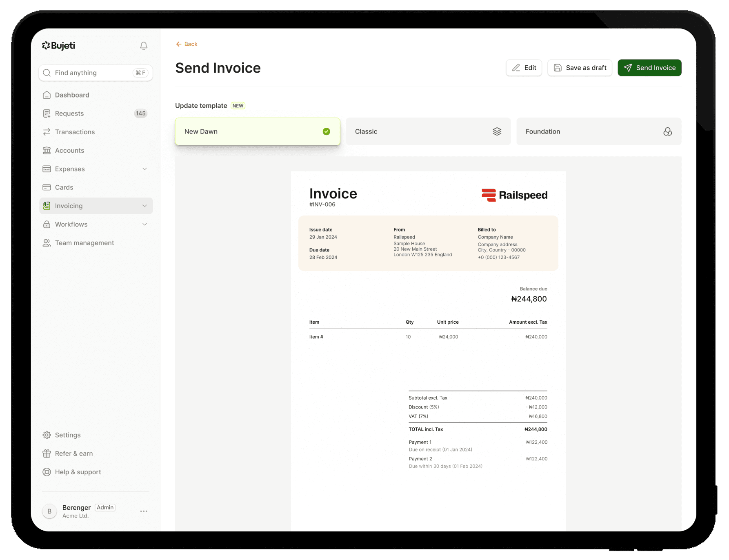The image size is (729, 560).
Task: Open Team management
Action: point(96,243)
